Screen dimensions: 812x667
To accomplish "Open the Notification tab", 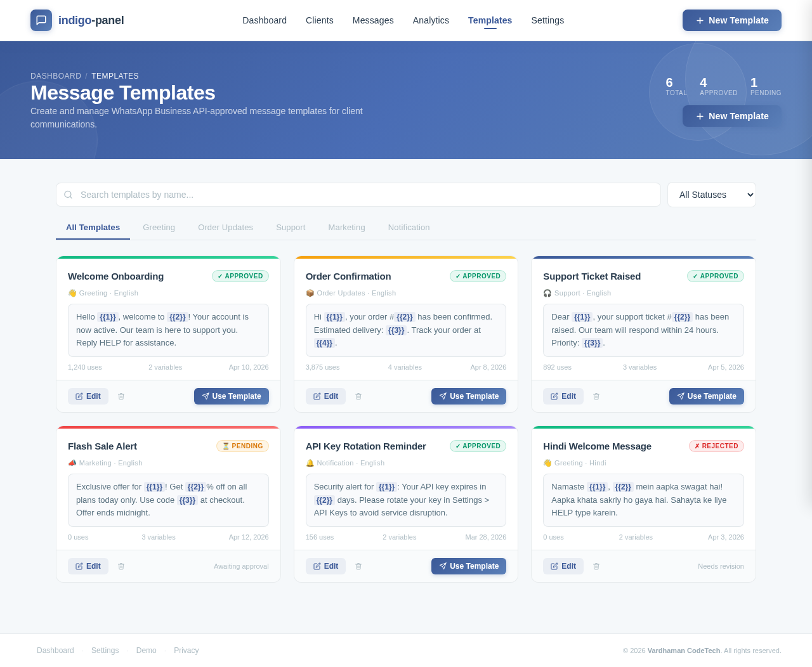I will tap(409, 228).
